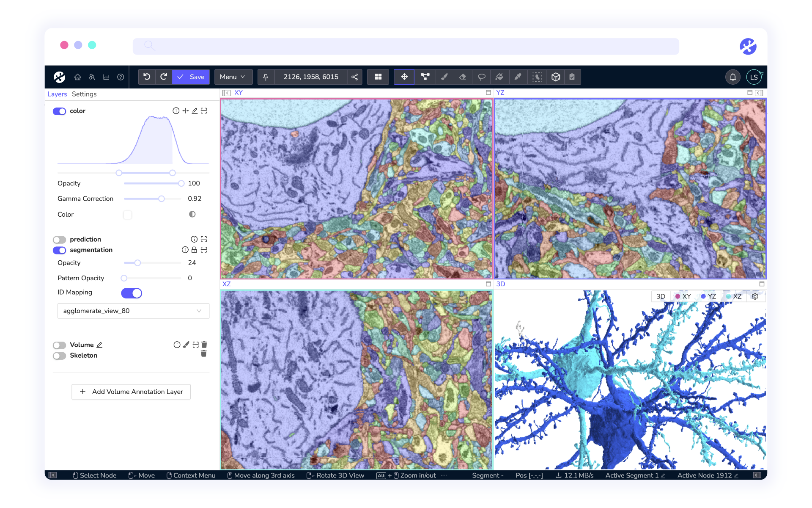
Task: Select the Fill (paint bucket) tool
Action: 499,77
